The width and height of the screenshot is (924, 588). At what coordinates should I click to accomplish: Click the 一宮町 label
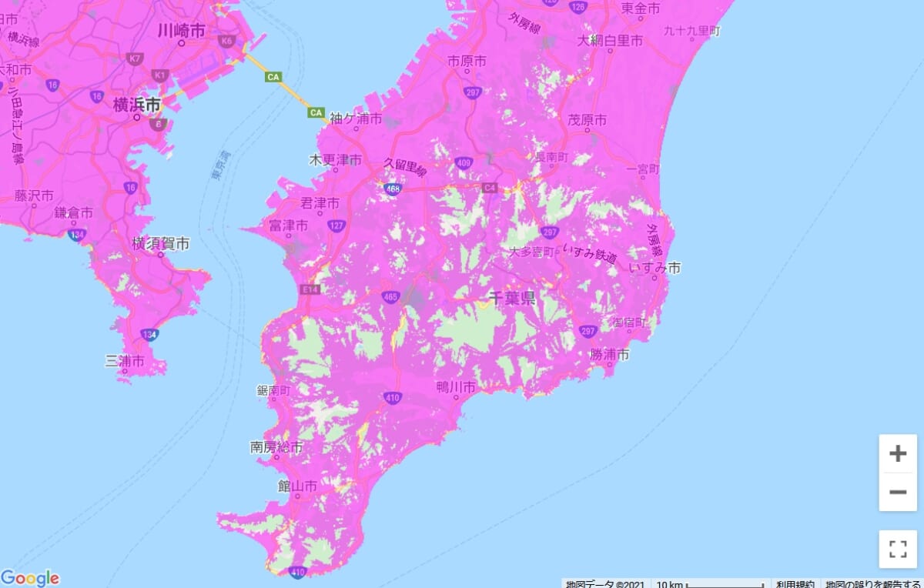click(x=643, y=169)
